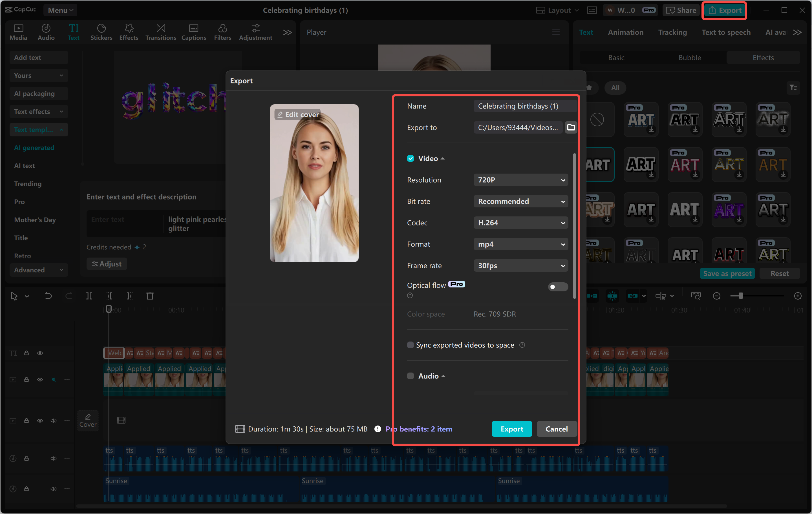The width and height of the screenshot is (812, 514).
Task: Check the Sync exported videos to space option
Action: pos(411,345)
